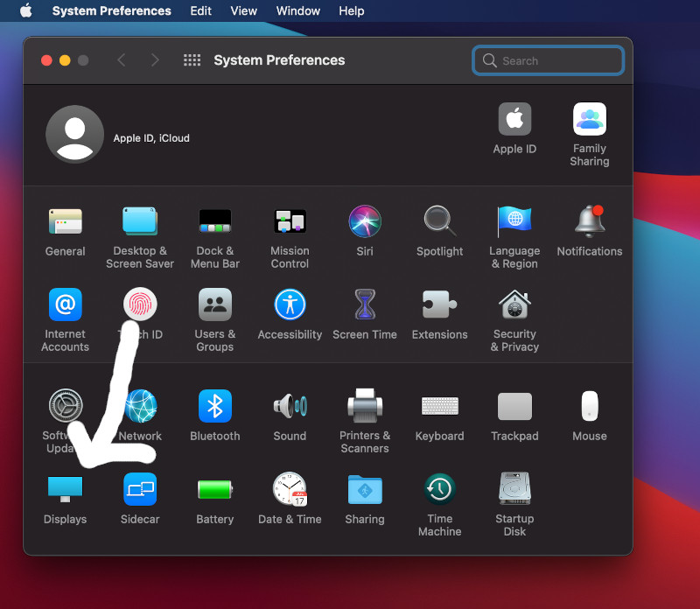This screenshot has height=609, width=700.
Task: Click the Apple ID, iCloud sign-in text
Action: 151,138
